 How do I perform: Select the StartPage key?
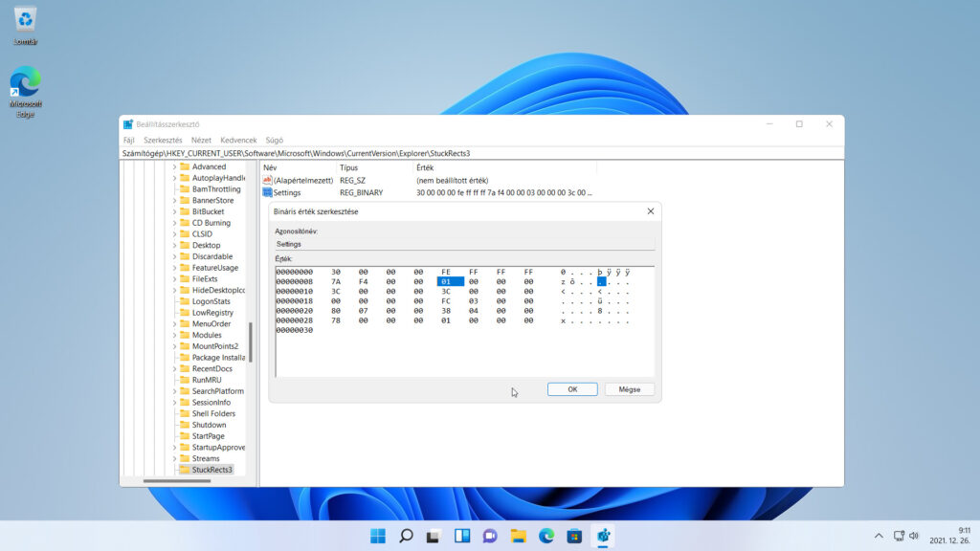pos(208,436)
